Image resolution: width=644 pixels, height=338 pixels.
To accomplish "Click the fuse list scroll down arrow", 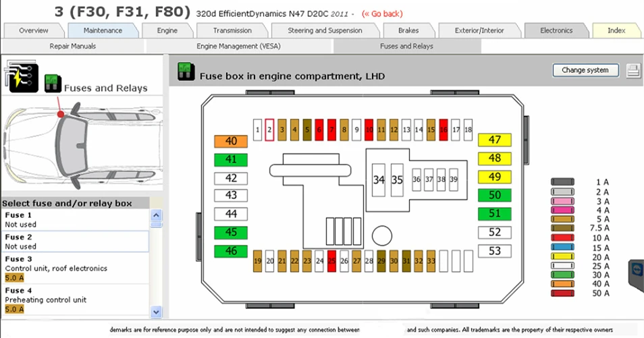I will [156, 312].
